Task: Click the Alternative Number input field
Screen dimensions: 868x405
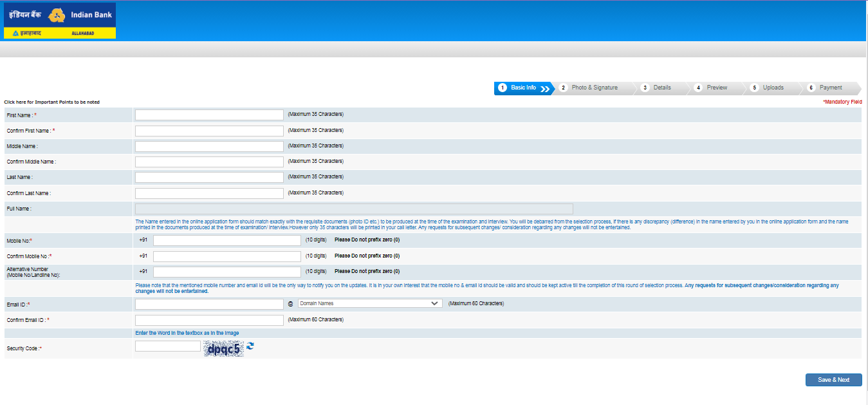Action: point(226,272)
